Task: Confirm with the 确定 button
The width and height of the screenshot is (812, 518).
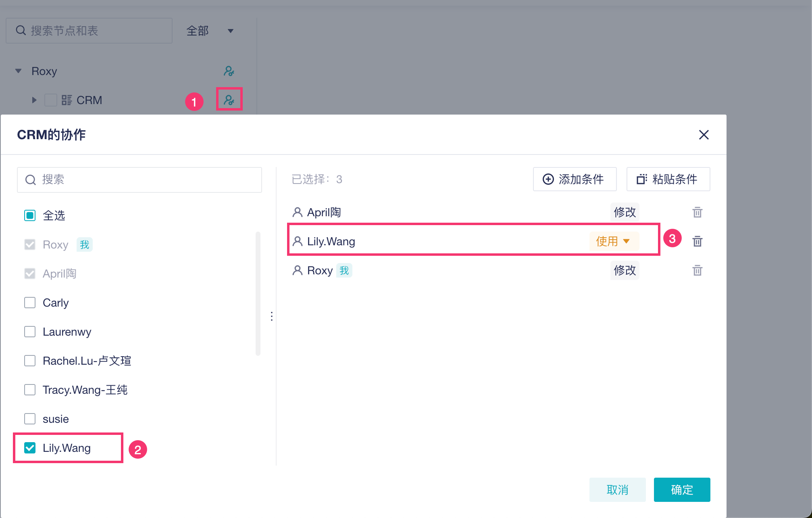Action: [681, 490]
